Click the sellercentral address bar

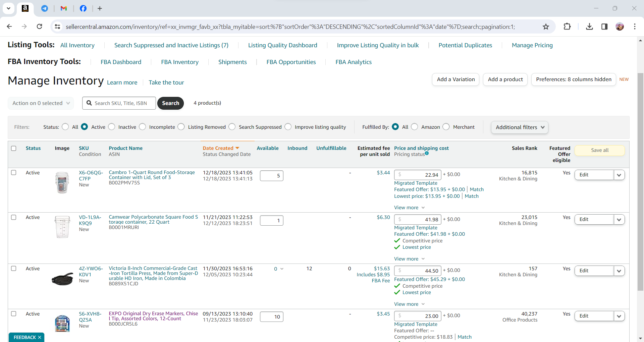290,27
